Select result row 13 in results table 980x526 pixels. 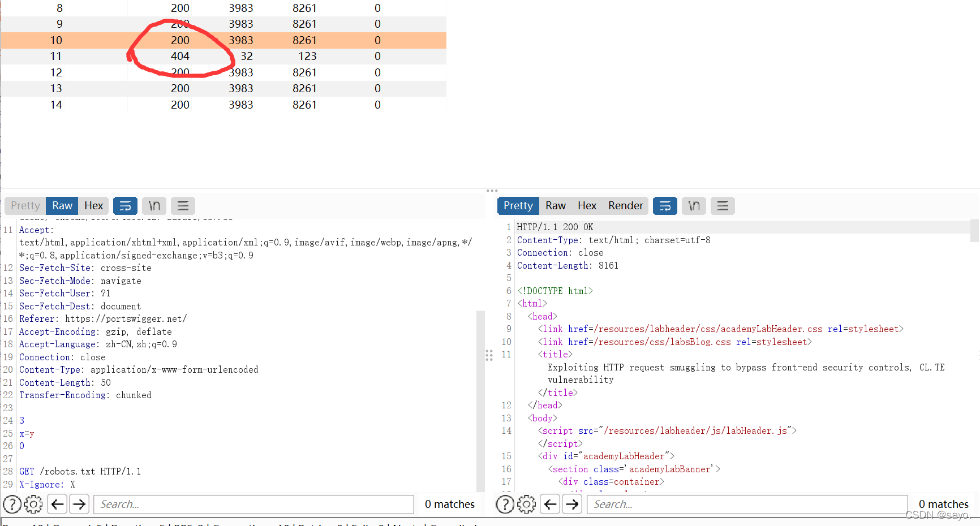pyautogui.click(x=223, y=88)
